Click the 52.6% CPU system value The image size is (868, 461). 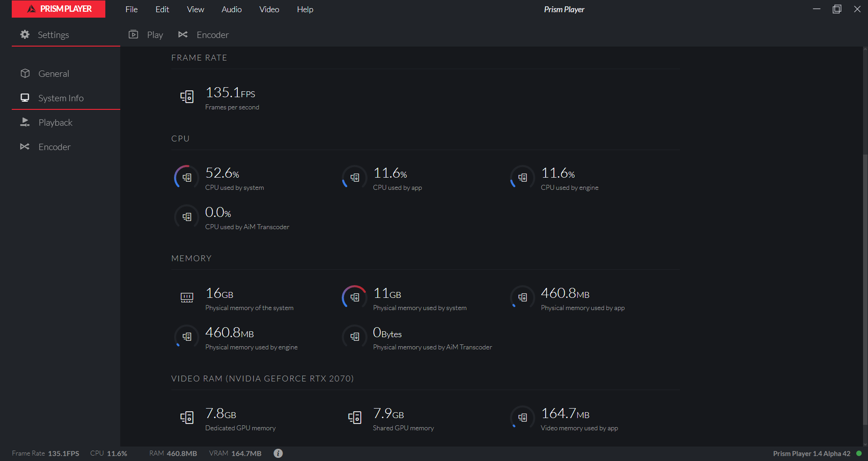coord(222,173)
